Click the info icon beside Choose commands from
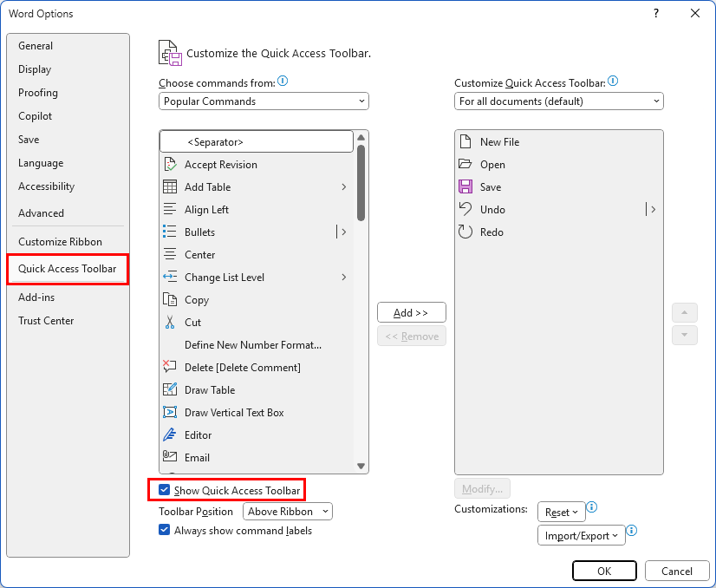 283,82
